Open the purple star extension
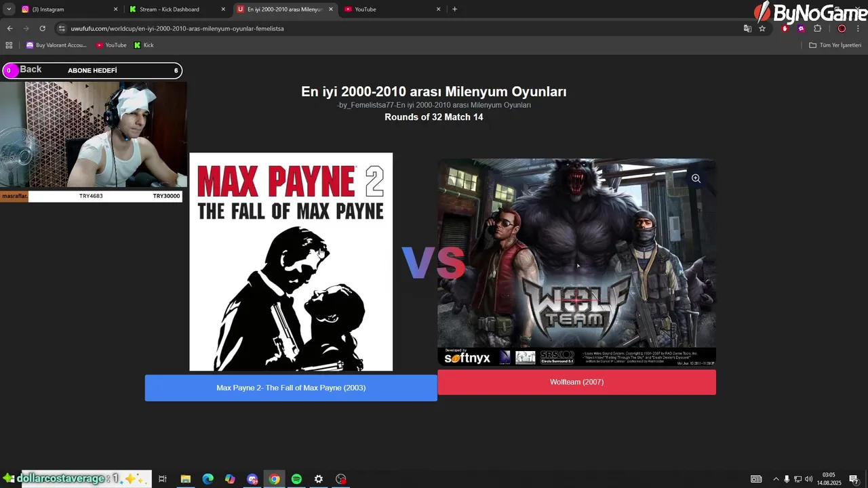The width and height of the screenshot is (868, 488). (x=801, y=28)
